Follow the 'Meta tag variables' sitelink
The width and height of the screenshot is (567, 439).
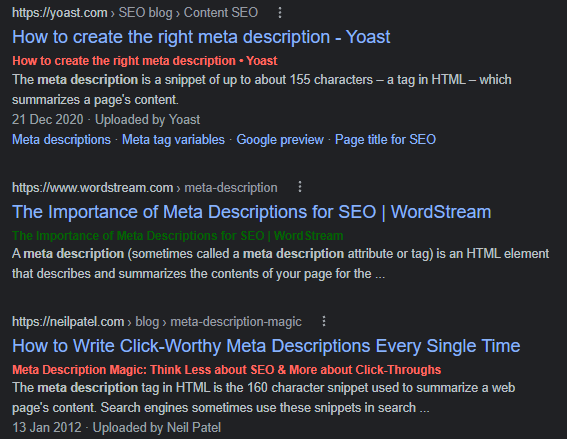[x=173, y=140]
